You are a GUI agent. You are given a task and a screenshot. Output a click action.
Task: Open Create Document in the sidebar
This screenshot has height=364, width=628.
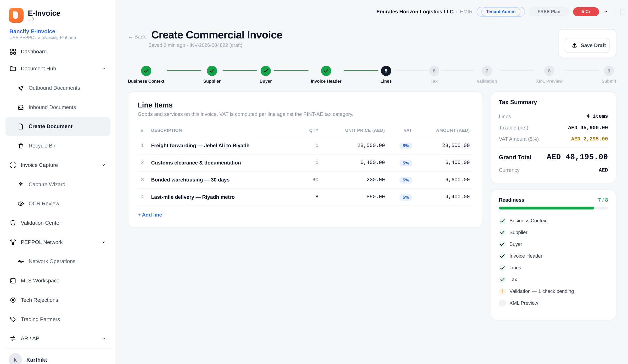(x=58, y=127)
